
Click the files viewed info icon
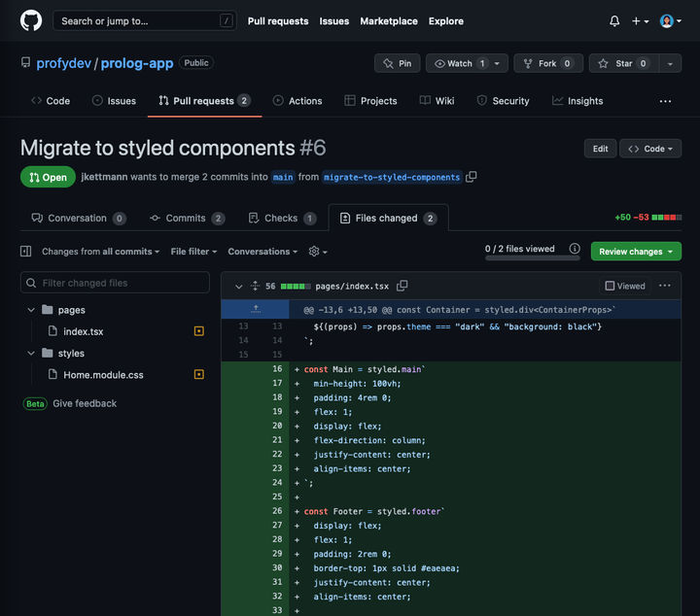[575, 249]
